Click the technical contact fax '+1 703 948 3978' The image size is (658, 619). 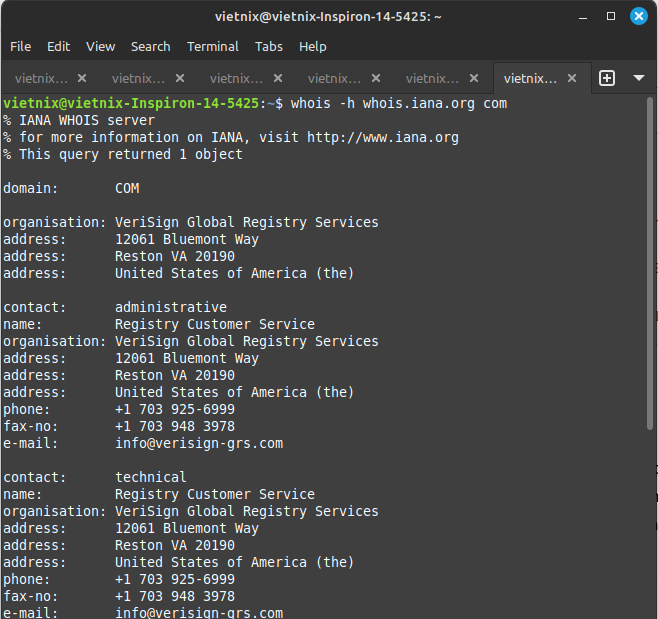(x=175, y=596)
